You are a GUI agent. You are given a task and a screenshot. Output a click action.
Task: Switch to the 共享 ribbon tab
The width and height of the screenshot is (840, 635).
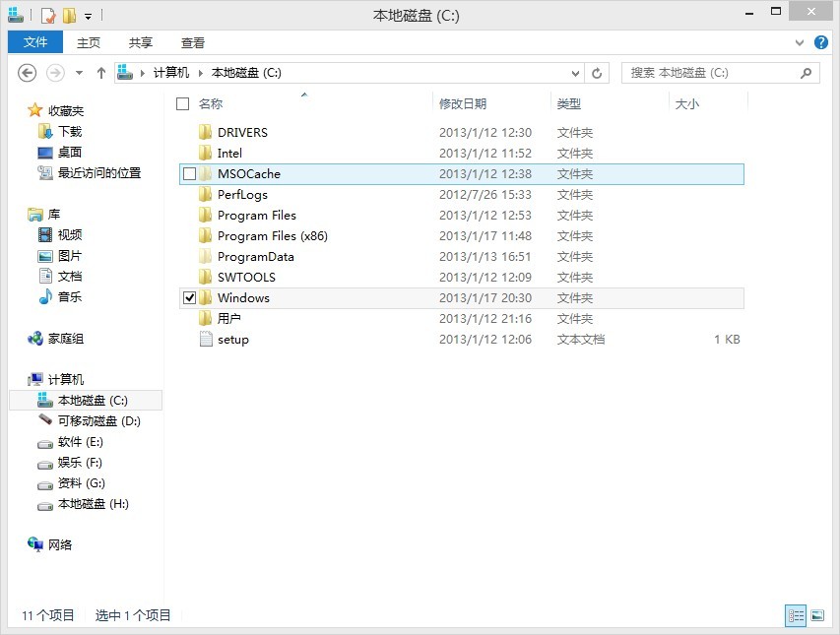pos(141,43)
